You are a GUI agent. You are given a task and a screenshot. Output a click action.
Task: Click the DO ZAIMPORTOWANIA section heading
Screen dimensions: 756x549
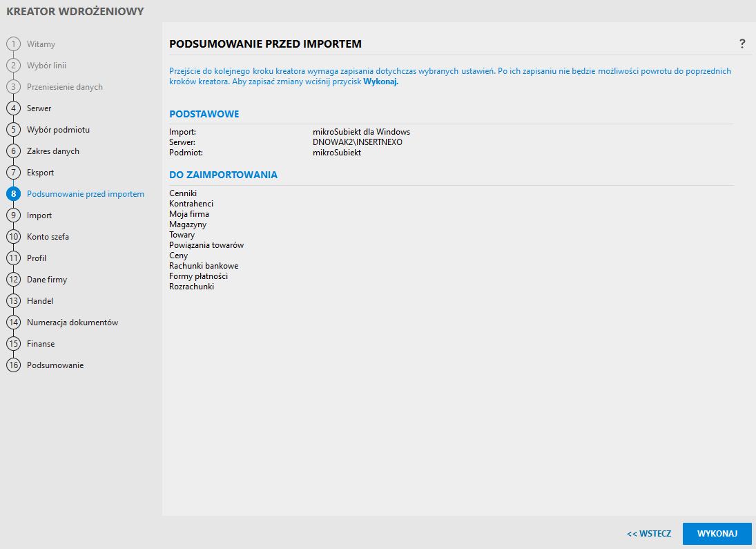(x=223, y=175)
